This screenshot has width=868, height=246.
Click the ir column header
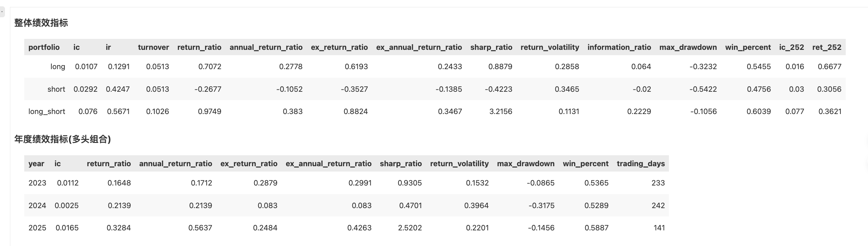[108, 47]
